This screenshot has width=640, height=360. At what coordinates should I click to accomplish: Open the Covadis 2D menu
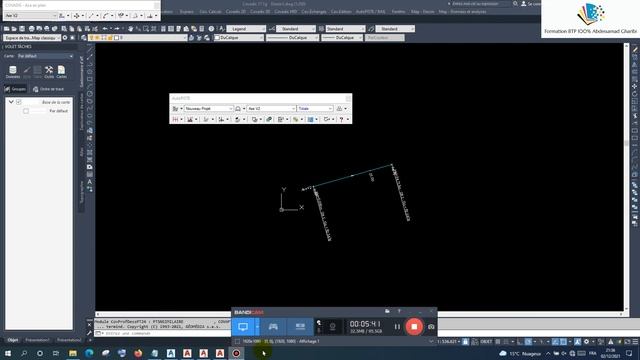(236, 12)
